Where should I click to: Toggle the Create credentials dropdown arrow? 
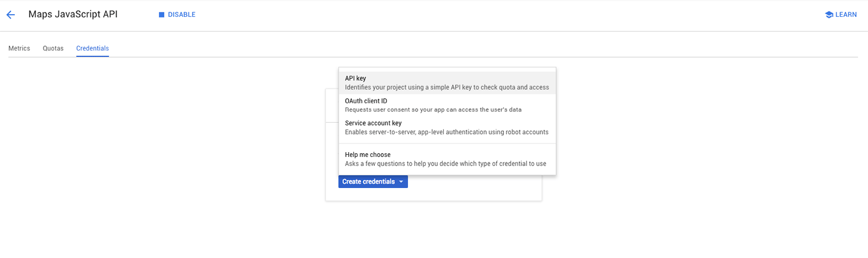pos(401,182)
